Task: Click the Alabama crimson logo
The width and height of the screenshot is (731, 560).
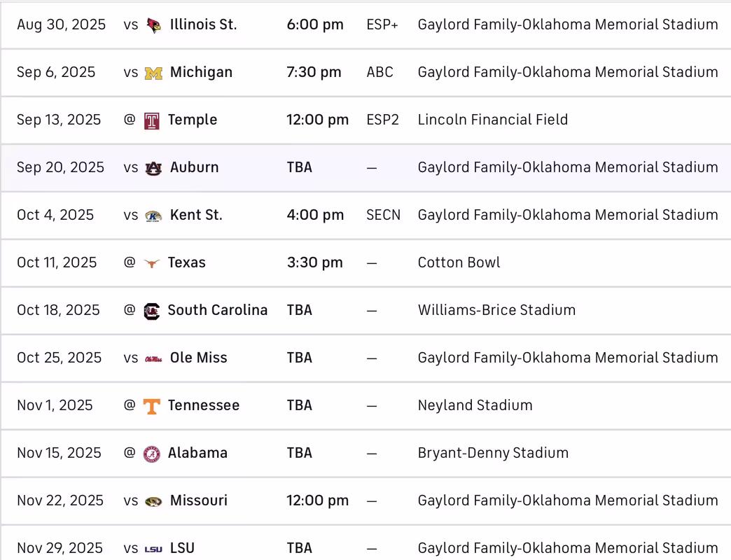Action: pyautogui.click(x=151, y=454)
